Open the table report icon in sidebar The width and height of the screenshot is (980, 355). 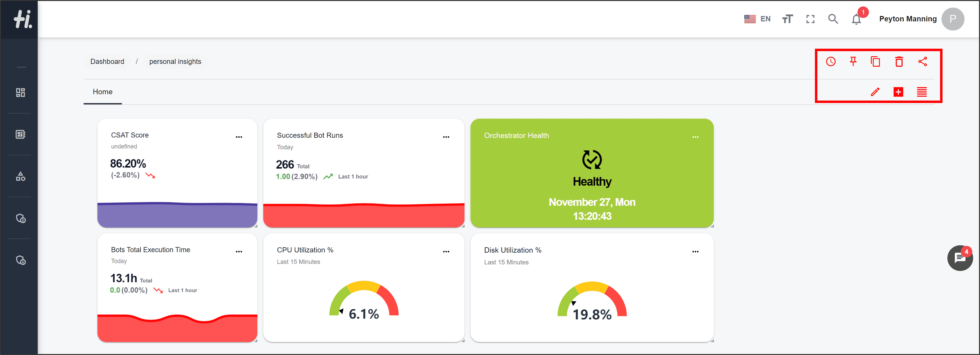click(21, 134)
